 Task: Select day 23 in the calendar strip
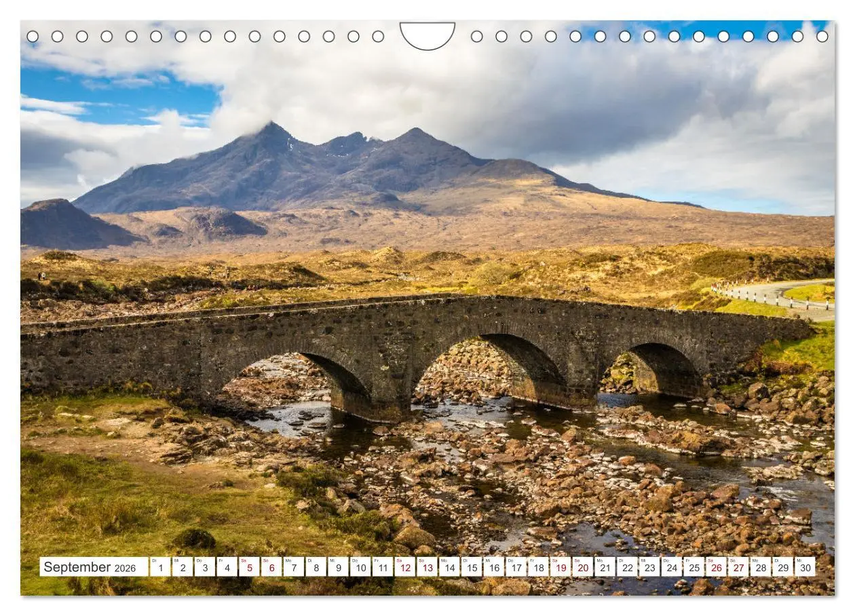[649, 567]
